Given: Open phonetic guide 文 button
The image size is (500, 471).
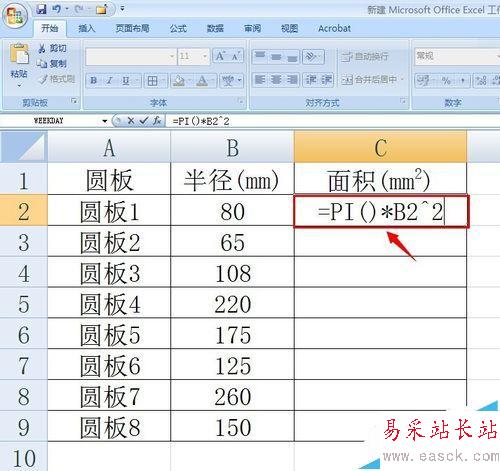Looking at the screenshot, I should (229, 80).
